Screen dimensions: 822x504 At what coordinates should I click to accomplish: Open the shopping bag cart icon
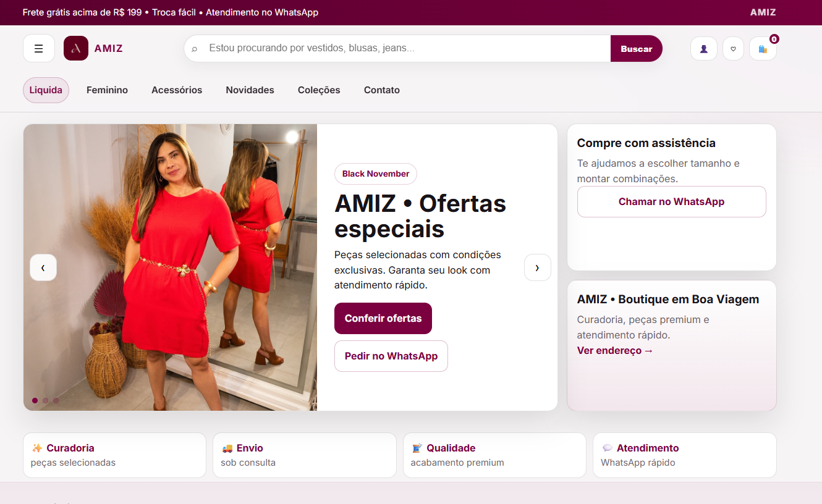coord(763,48)
